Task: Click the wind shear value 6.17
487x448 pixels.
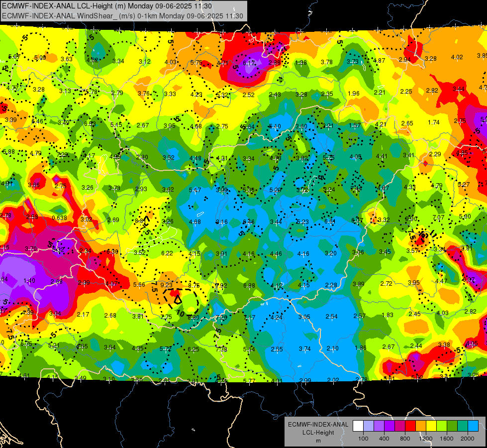Action: pyautogui.click(x=249, y=63)
